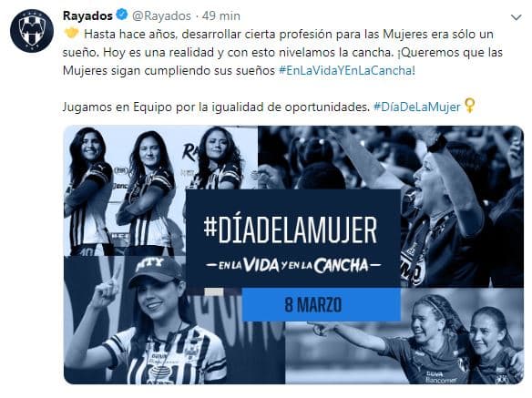Open the @Rayados handle link
This screenshot has width=532, height=398.
pos(161,15)
